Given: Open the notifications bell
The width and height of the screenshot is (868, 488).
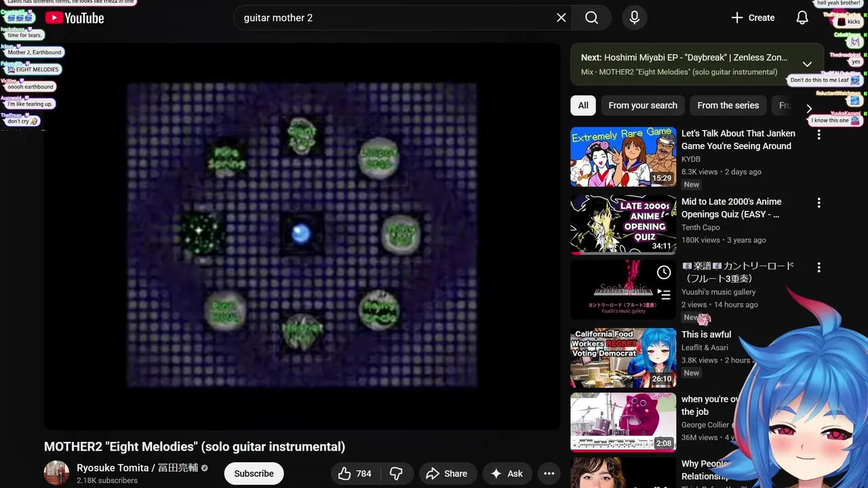Looking at the screenshot, I should point(802,18).
